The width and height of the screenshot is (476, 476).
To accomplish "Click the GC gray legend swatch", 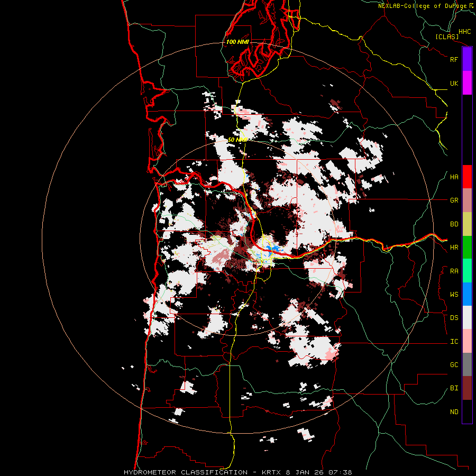I will pos(467,364).
